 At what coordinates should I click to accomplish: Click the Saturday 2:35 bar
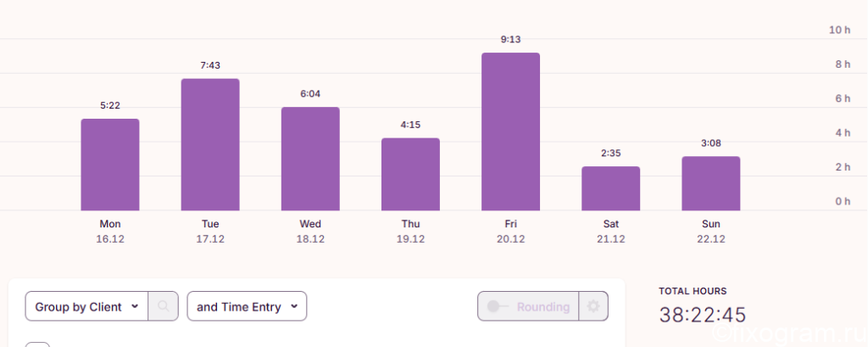(610, 188)
